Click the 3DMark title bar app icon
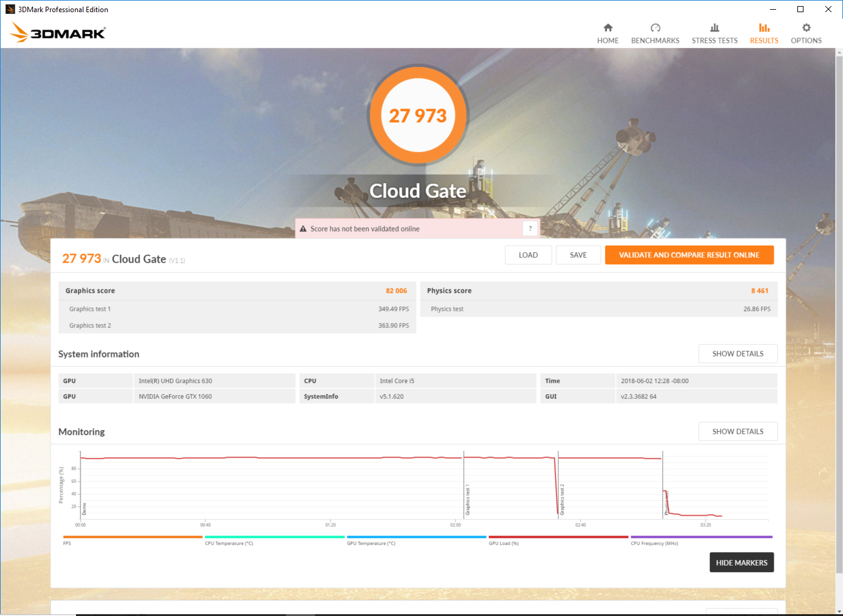 point(10,9)
